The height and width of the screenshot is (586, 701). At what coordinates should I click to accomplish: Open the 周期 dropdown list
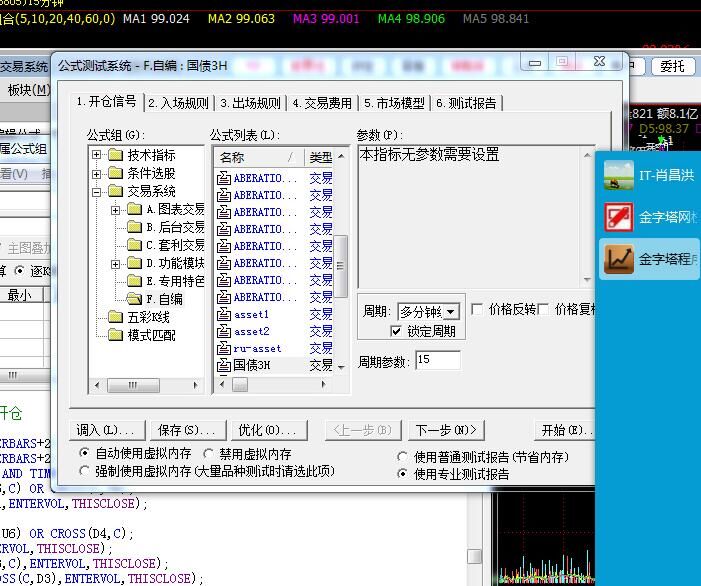451,312
